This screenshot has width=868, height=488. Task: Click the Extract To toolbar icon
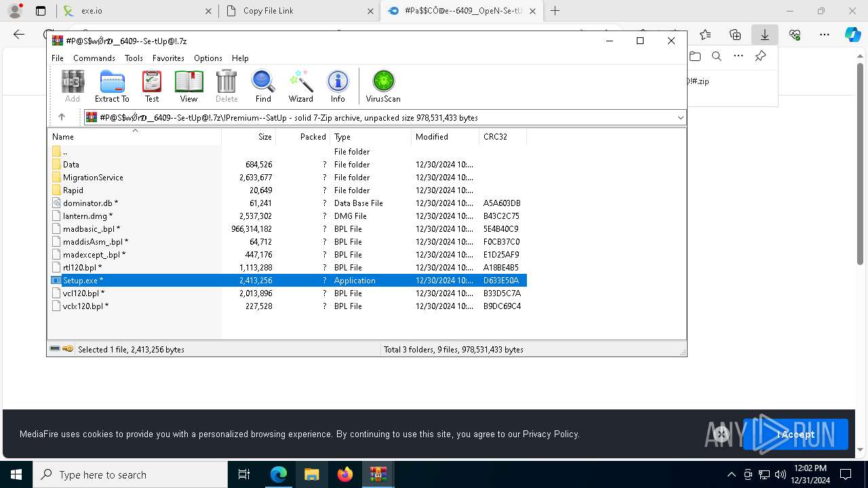click(x=112, y=86)
